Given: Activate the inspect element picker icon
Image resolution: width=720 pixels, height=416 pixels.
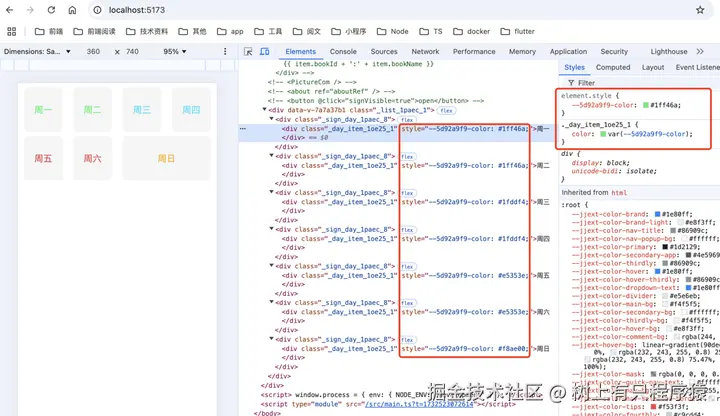Looking at the screenshot, I should click(x=248, y=51).
